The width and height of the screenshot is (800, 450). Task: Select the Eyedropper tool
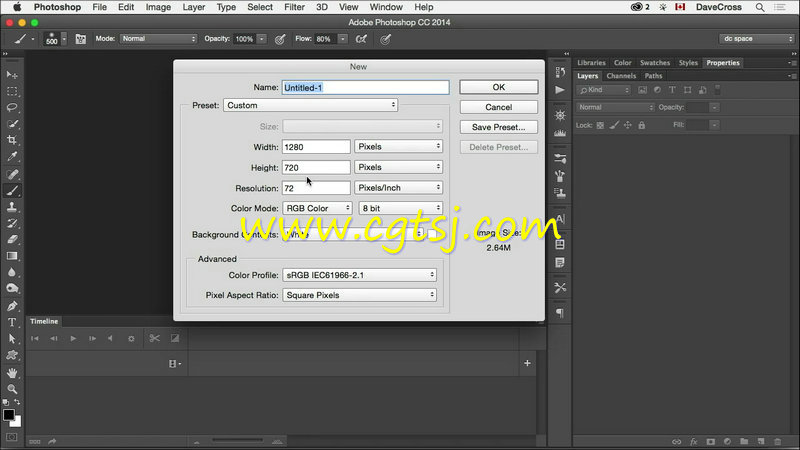pyautogui.click(x=12, y=157)
